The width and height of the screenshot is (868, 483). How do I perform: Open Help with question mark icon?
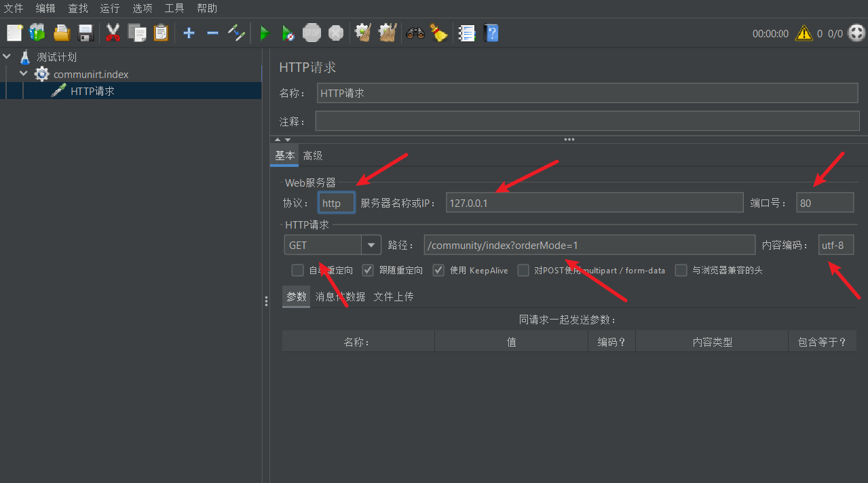click(491, 33)
